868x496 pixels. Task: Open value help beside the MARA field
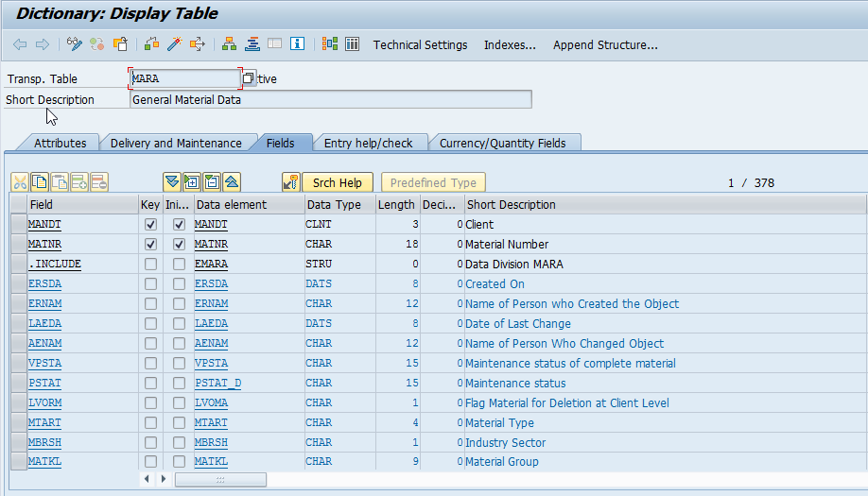(x=248, y=78)
